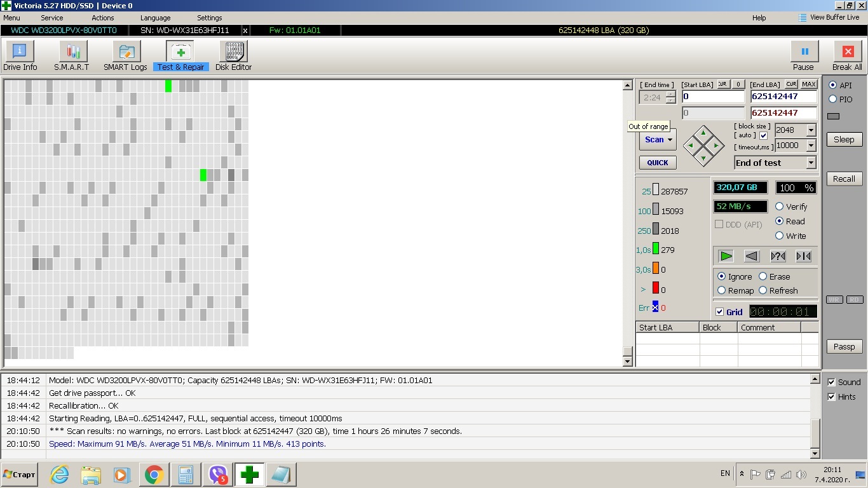The image size is (868, 488).
Task: Toggle the Grid checkbox
Action: pos(720,312)
